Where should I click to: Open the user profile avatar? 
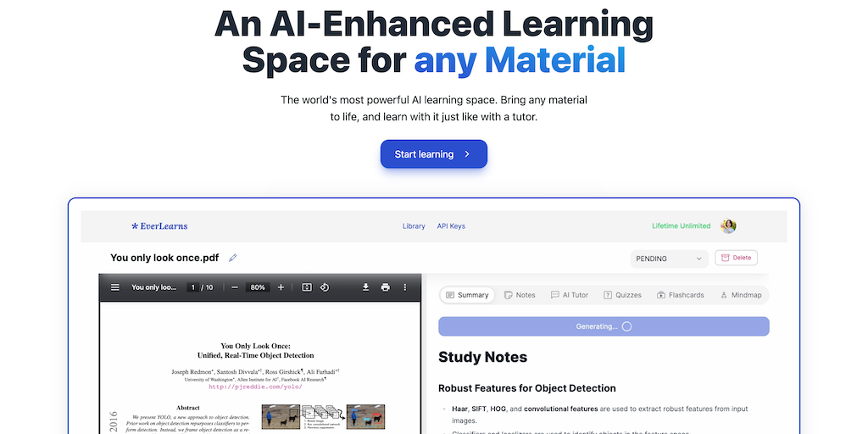[728, 225]
